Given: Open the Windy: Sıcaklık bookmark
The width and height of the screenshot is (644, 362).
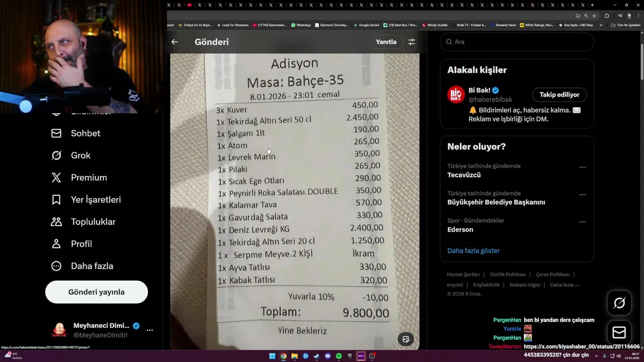Looking at the screenshot, I should coord(435,25).
